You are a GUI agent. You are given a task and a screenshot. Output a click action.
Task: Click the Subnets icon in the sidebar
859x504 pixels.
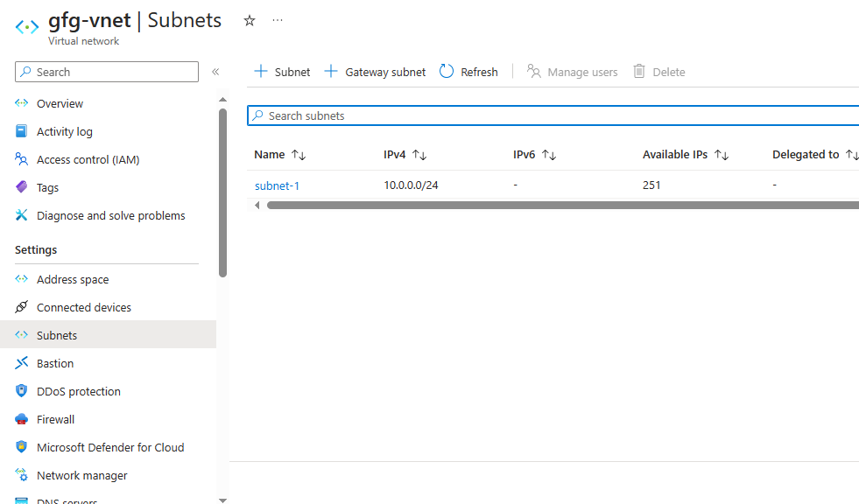[21, 334]
